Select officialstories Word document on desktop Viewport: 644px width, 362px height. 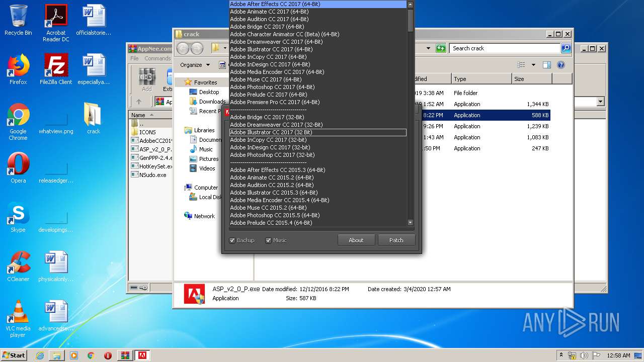pyautogui.click(x=94, y=20)
